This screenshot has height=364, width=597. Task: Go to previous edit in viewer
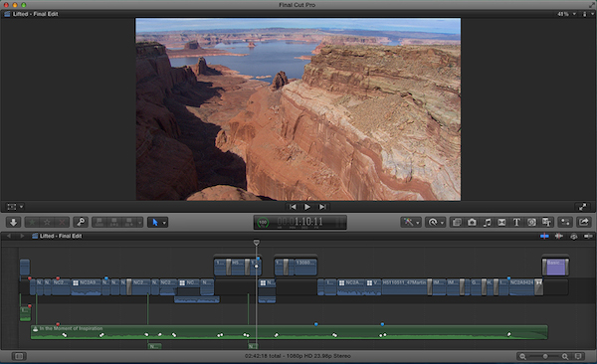293,207
